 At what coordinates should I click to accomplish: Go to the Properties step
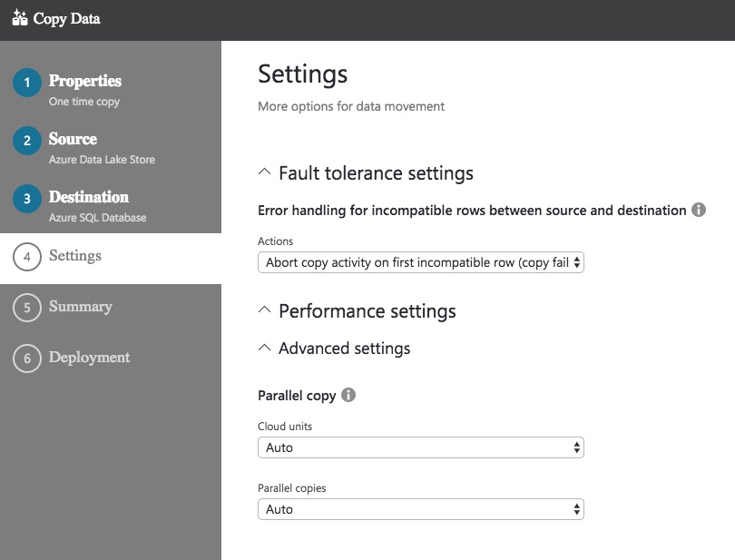85,82
